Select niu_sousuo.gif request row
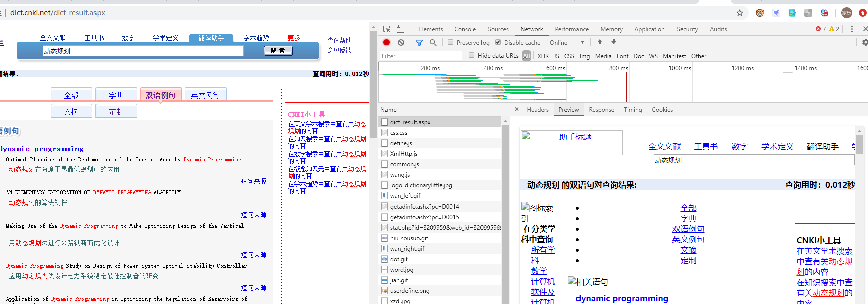868x304 pixels. (x=440, y=238)
